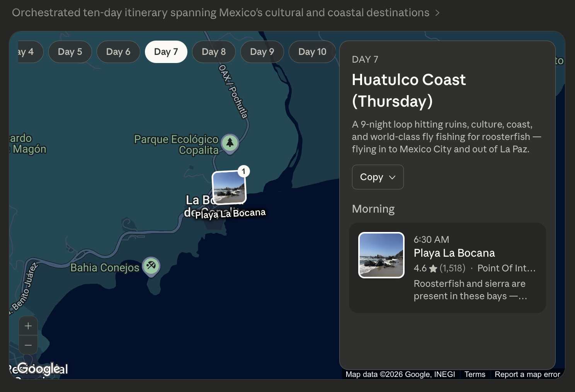The width and height of the screenshot is (575, 392).
Task: Click Report a map error link
Action: tap(527, 374)
